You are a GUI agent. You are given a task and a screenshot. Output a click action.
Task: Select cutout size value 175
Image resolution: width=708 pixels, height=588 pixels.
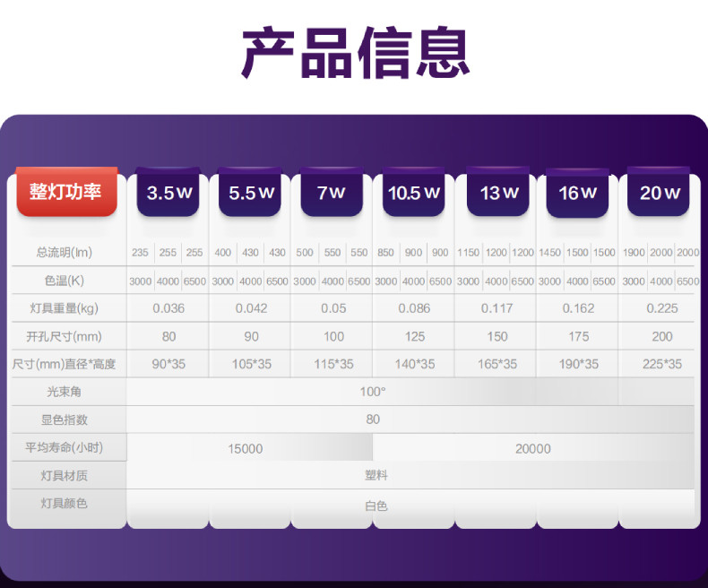578,336
